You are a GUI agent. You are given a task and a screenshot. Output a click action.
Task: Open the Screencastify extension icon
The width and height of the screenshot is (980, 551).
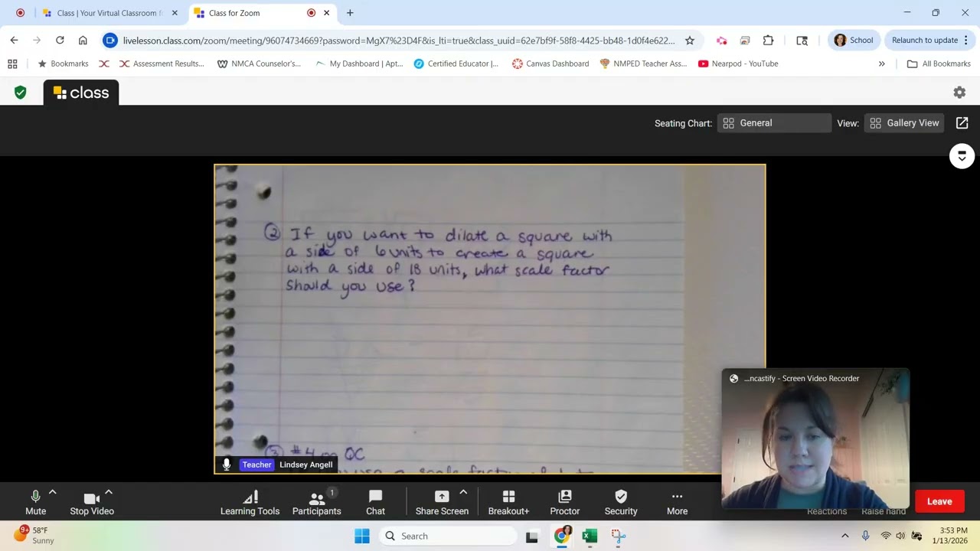(721, 41)
